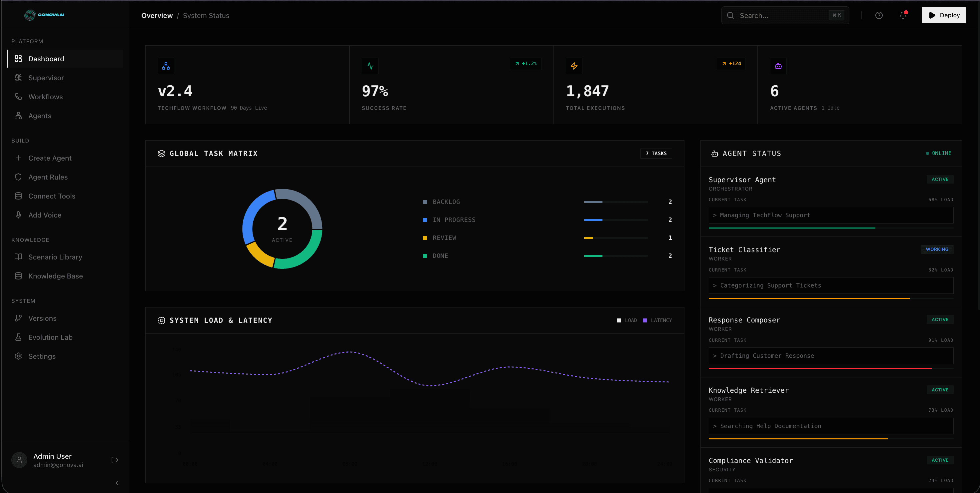
Task: Click the 7 TASKS badge
Action: pyautogui.click(x=656, y=153)
